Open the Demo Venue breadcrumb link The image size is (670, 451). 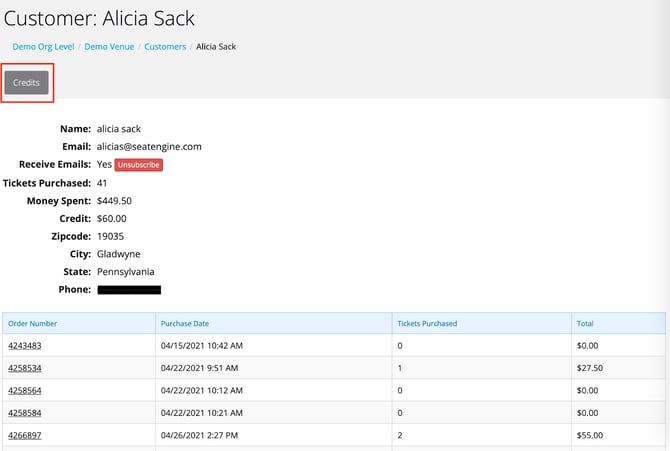110,46
